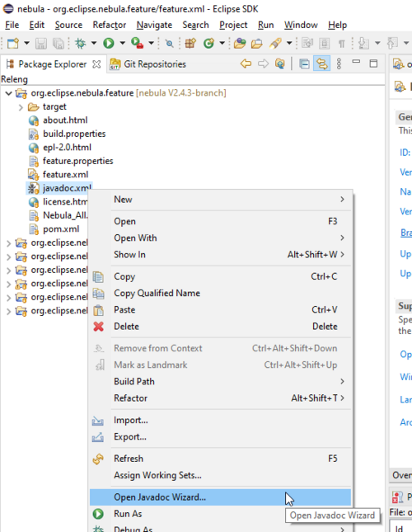Click the Save All toolbar icon
The image size is (412, 532).
click(x=59, y=44)
